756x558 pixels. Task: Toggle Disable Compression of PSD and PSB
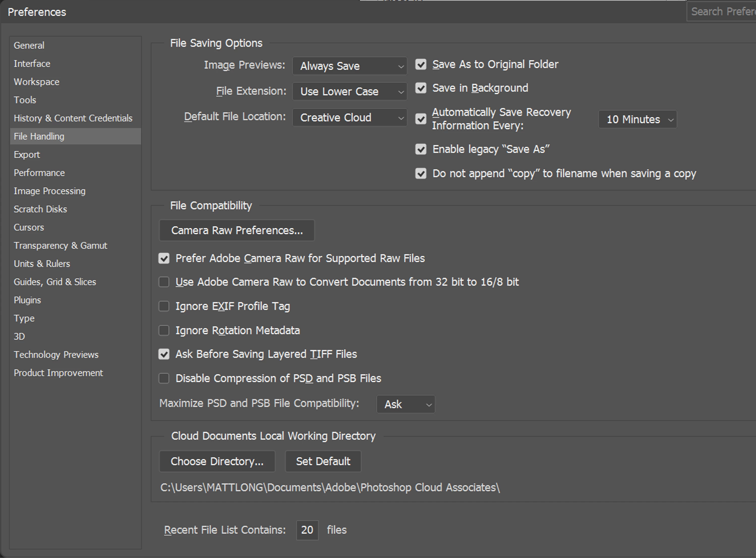pyautogui.click(x=164, y=378)
